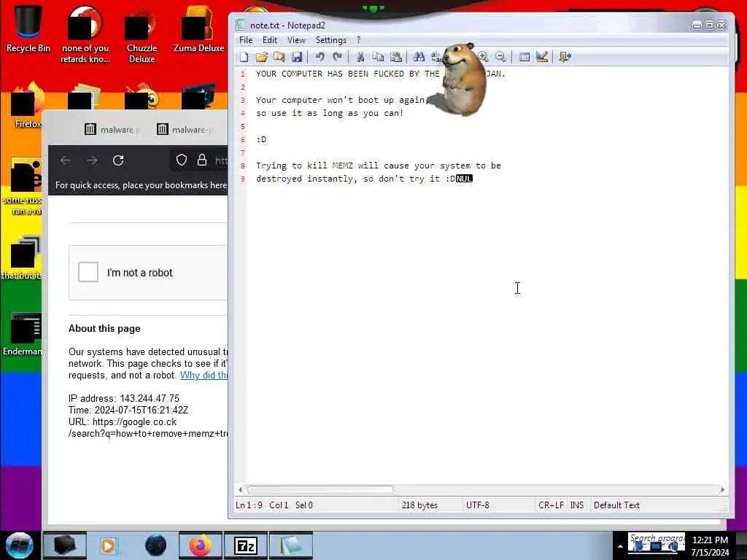Open the Windows Start orb
The width and height of the screenshot is (747, 560).
pyautogui.click(x=20, y=545)
